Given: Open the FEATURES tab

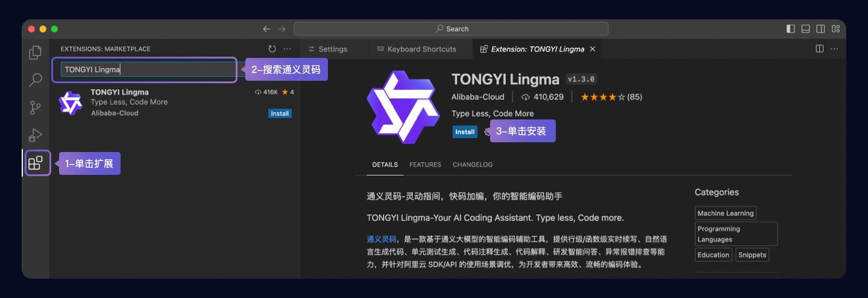Looking at the screenshot, I should pos(425,165).
